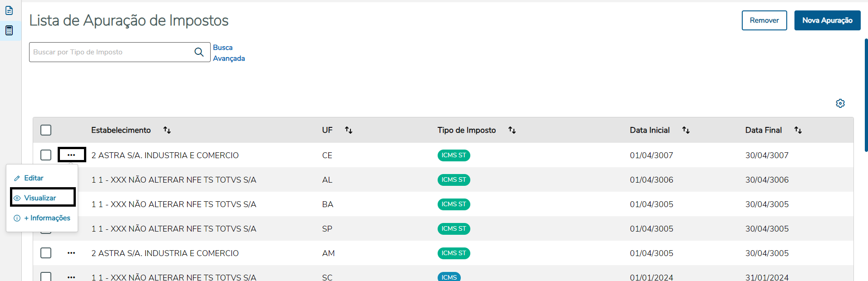Sort by Estabelecimento column arrows

[167, 130]
